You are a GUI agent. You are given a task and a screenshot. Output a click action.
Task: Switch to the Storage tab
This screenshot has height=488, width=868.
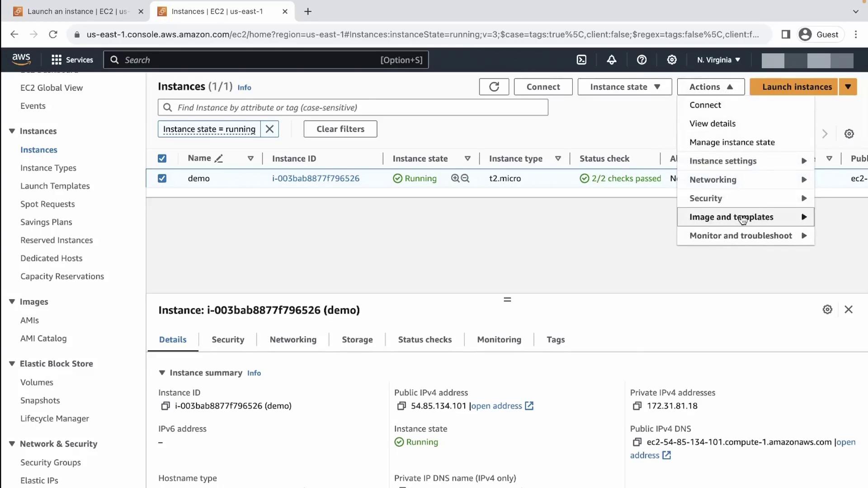pos(357,340)
